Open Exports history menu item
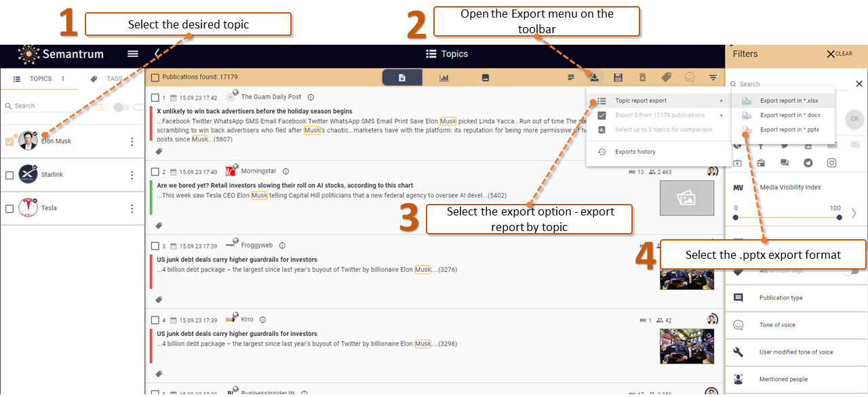The image size is (868, 397). pyautogui.click(x=658, y=152)
